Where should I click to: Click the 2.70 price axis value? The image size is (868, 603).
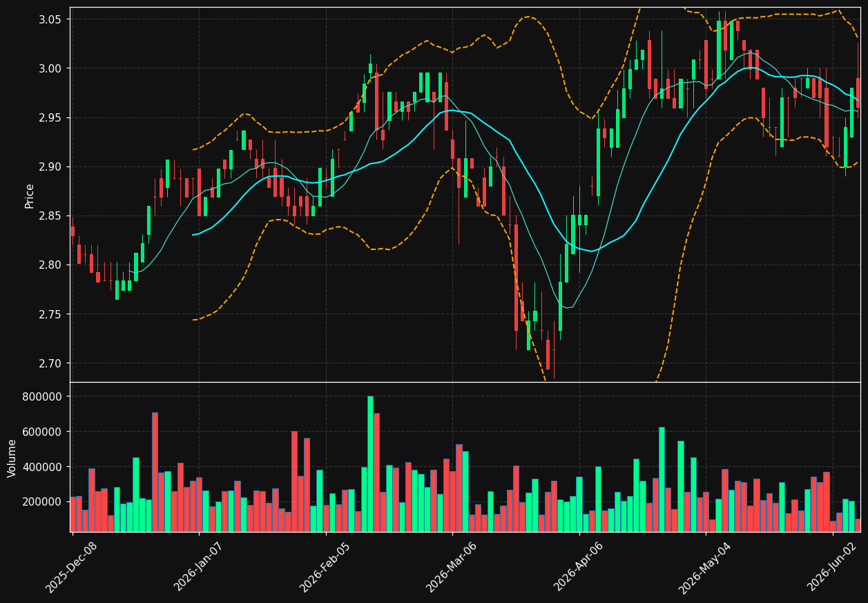(51, 363)
